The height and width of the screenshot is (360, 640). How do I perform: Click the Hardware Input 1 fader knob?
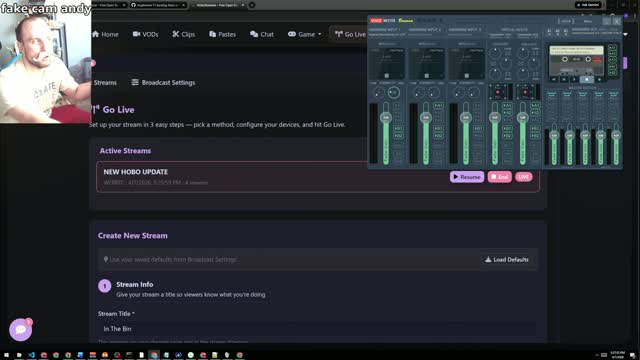(386, 118)
